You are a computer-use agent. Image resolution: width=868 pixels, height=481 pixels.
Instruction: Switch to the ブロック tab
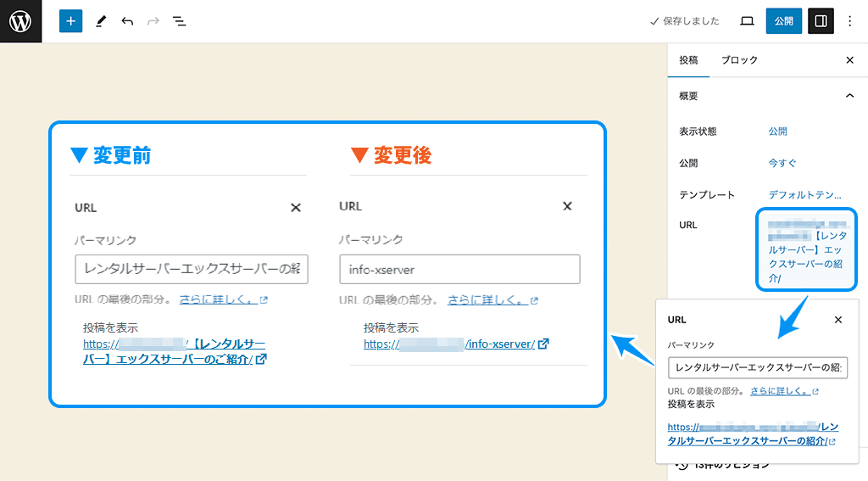(x=739, y=60)
